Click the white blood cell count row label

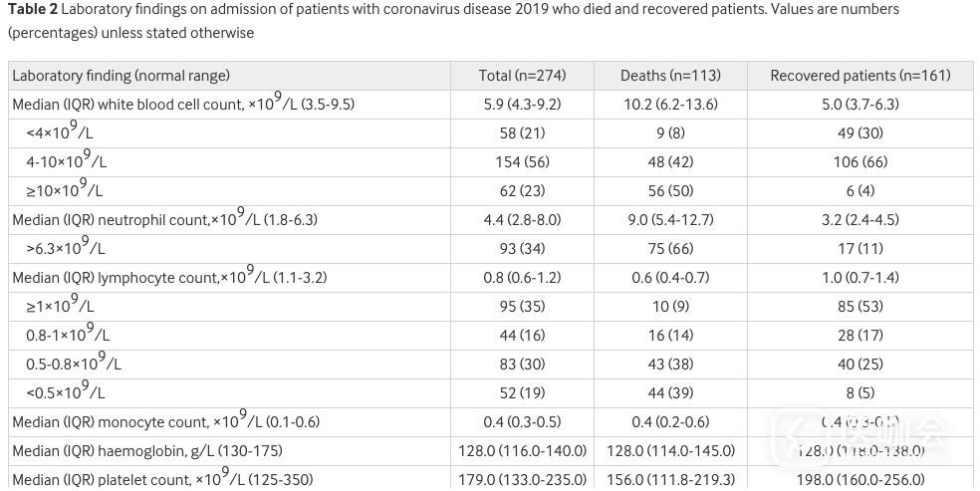[x=183, y=104]
